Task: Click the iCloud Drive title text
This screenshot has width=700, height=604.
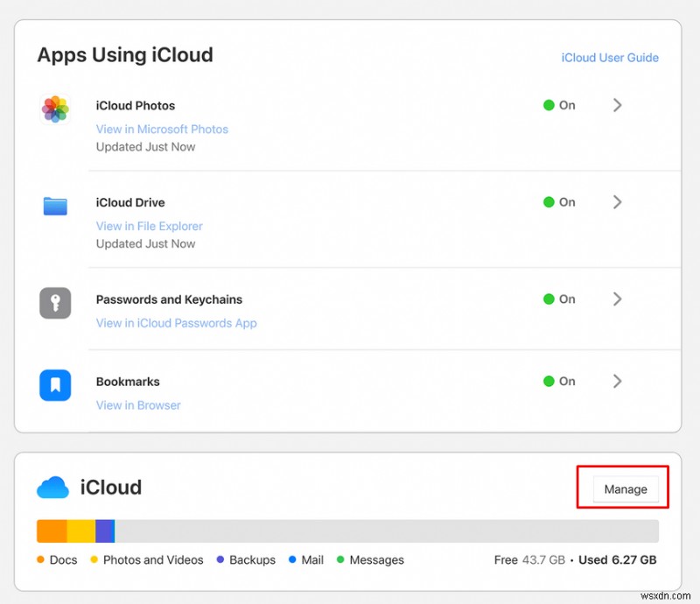Action: 130,203
